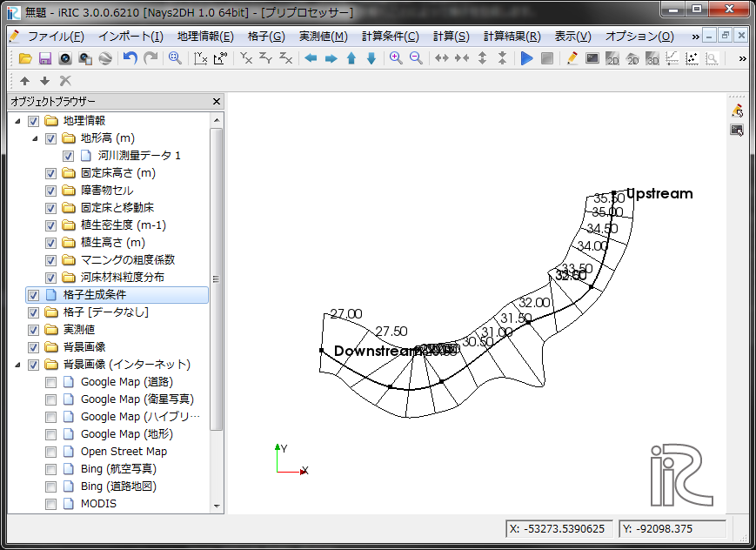Screen dimensions: 756x550
Task: Open the solver console window icon
Action: point(592,58)
